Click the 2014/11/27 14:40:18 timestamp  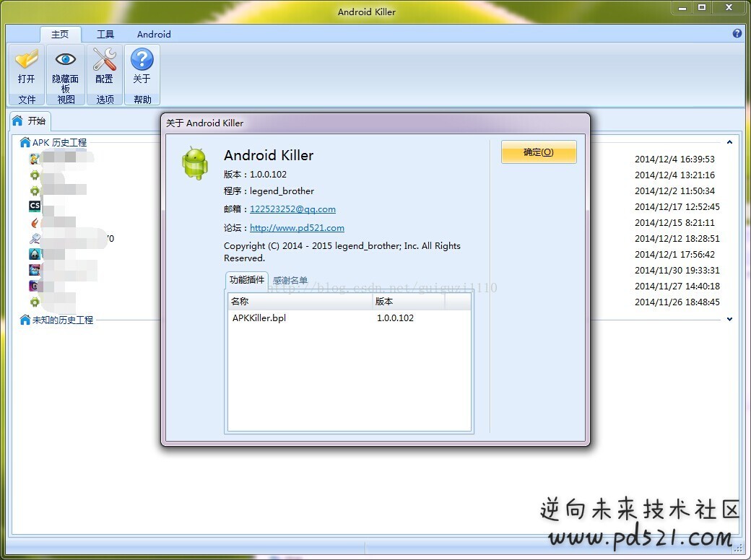coord(677,286)
